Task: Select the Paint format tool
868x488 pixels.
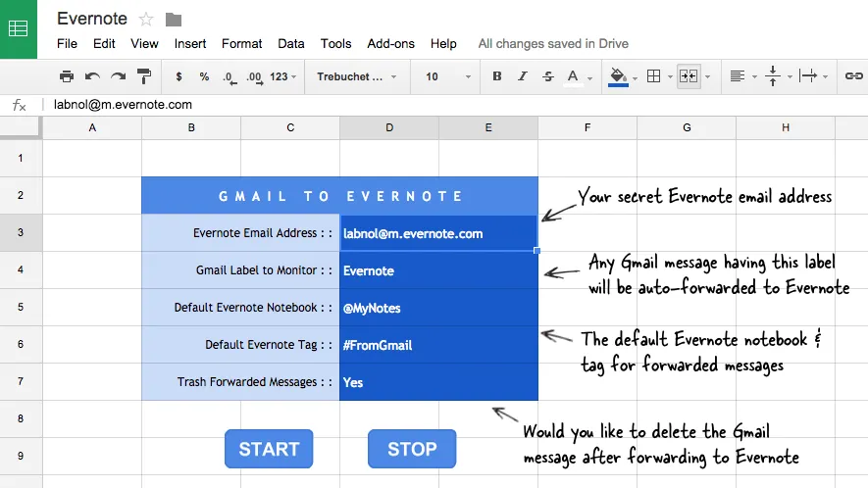Action: point(144,76)
